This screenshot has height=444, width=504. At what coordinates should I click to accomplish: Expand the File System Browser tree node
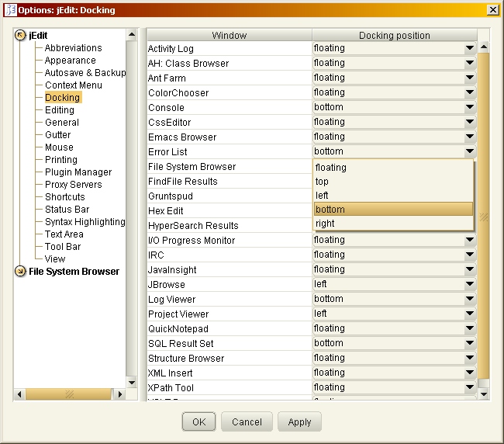[x=21, y=272]
